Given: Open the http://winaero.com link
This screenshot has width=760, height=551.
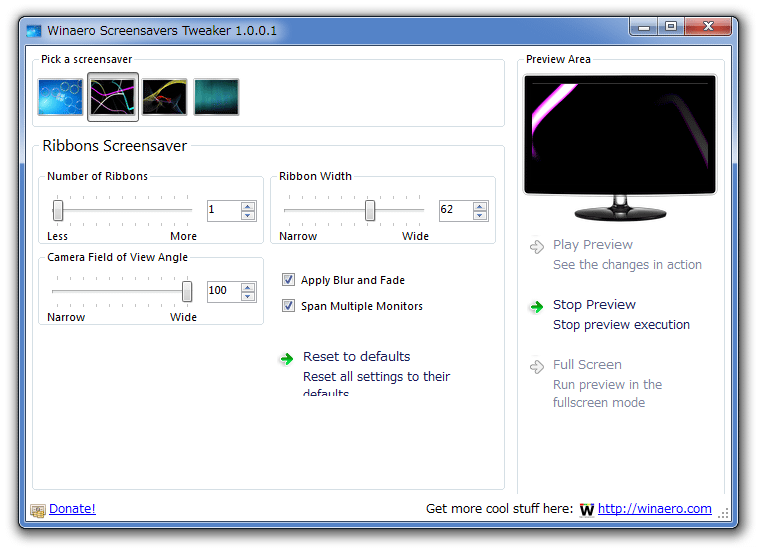Looking at the screenshot, I should point(654,508).
